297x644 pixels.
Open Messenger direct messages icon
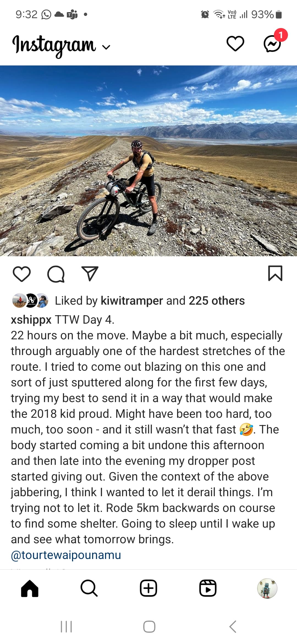point(272,44)
